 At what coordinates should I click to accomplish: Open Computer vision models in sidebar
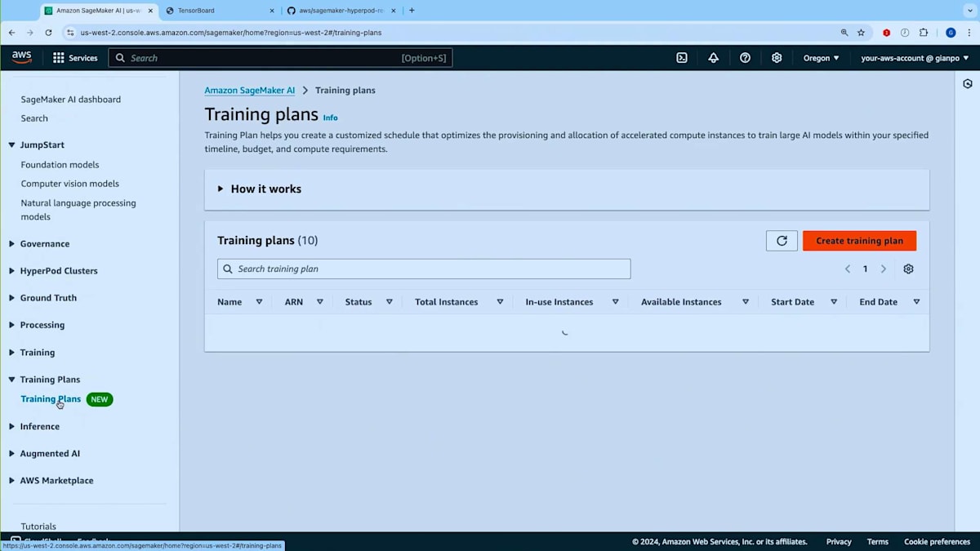point(70,184)
